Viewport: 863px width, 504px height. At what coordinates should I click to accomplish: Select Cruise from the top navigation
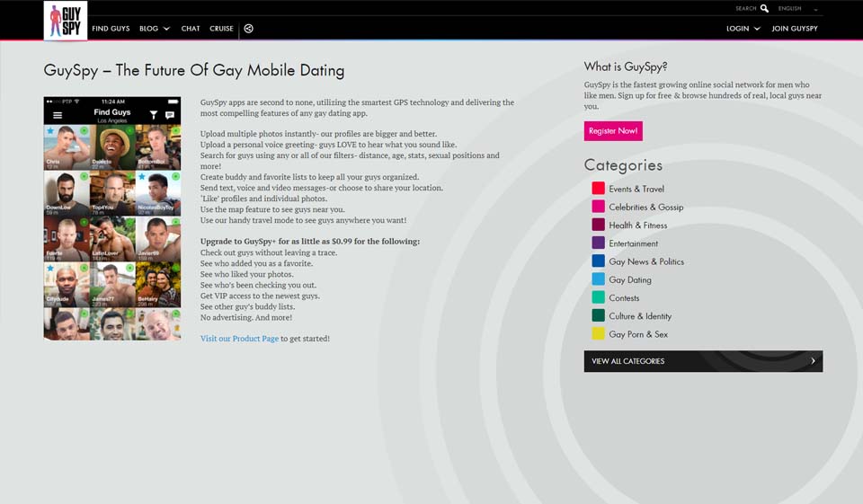(221, 29)
